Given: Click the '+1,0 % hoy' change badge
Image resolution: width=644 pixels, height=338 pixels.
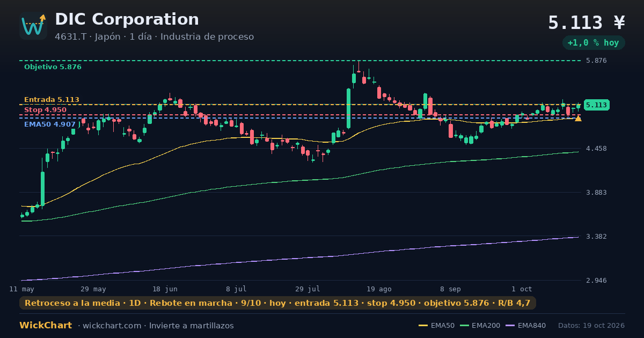Looking at the screenshot, I should click(594, 43).
